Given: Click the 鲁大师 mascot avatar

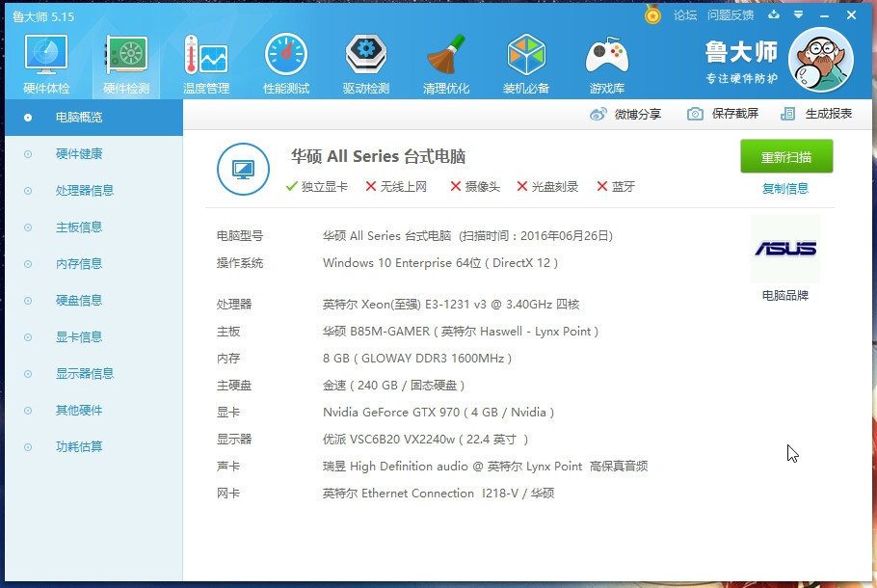Looking at the screenshot, I should coord(820,60).
